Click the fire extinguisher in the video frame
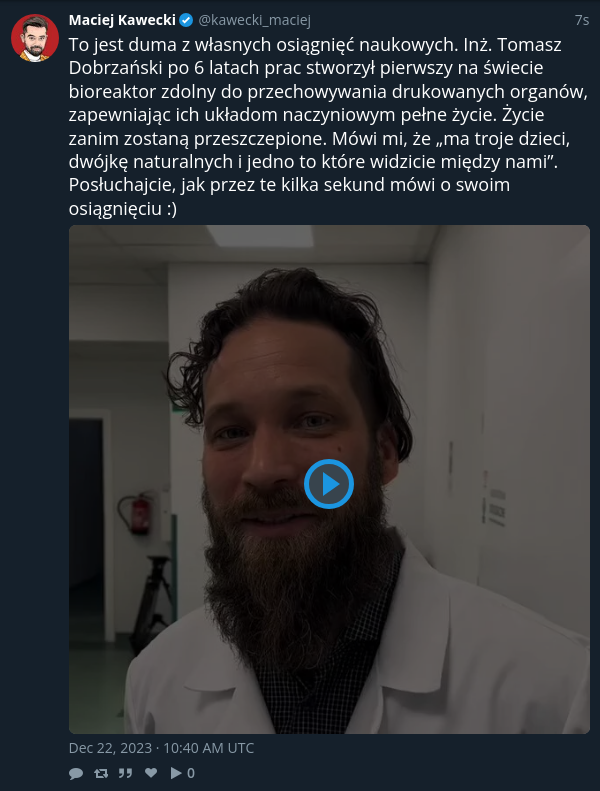 137,514
